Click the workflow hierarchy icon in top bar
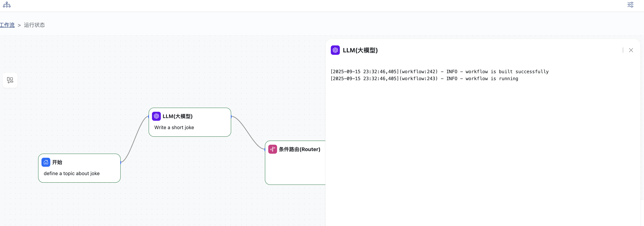The image size is (644, 226). [7, 5]
